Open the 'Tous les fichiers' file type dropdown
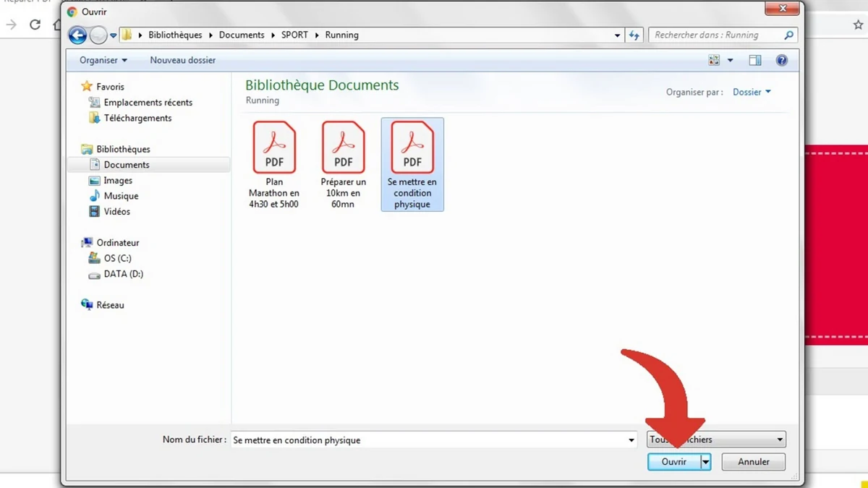868x488 pixels. click(715, 439)
